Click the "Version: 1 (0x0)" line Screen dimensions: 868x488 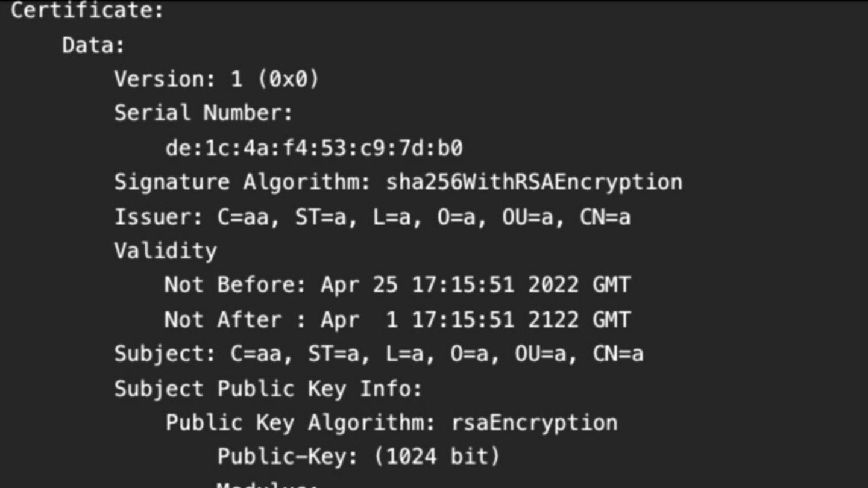[x=216, y=79]
